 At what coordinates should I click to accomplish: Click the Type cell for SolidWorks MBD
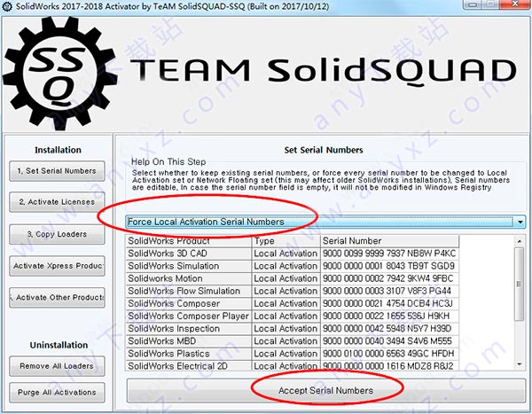(x=286, y=341)
